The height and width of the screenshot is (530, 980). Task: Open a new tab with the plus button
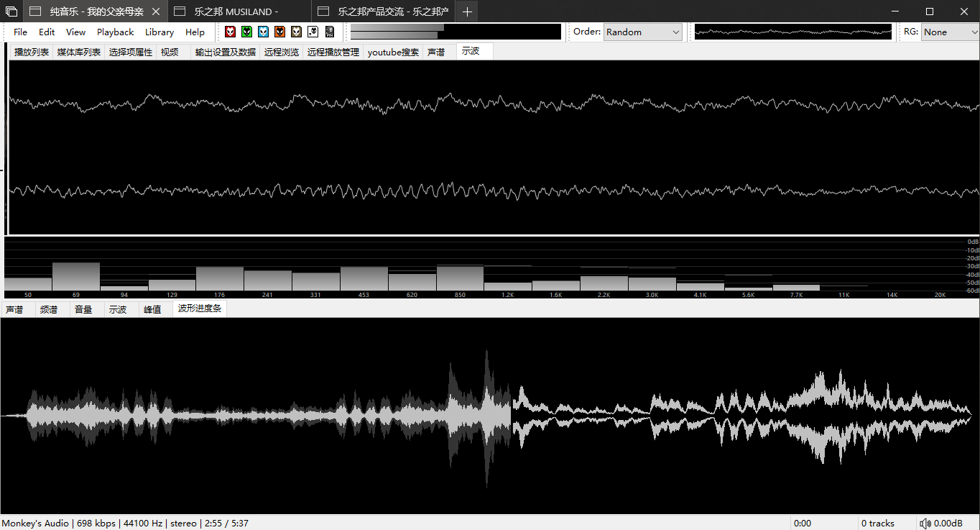[x=467, y=12]
